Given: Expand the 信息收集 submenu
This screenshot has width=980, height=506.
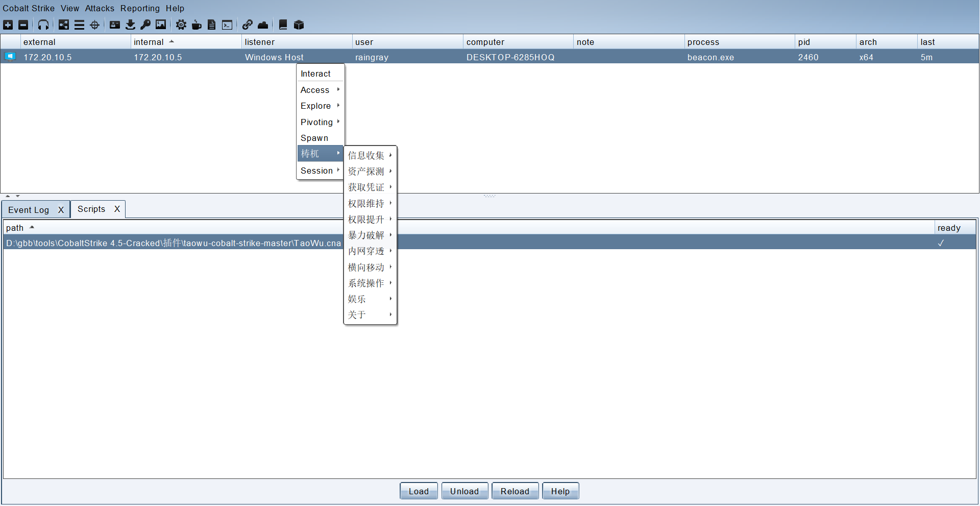Looking at the screenshot, I should coord(370,155).
